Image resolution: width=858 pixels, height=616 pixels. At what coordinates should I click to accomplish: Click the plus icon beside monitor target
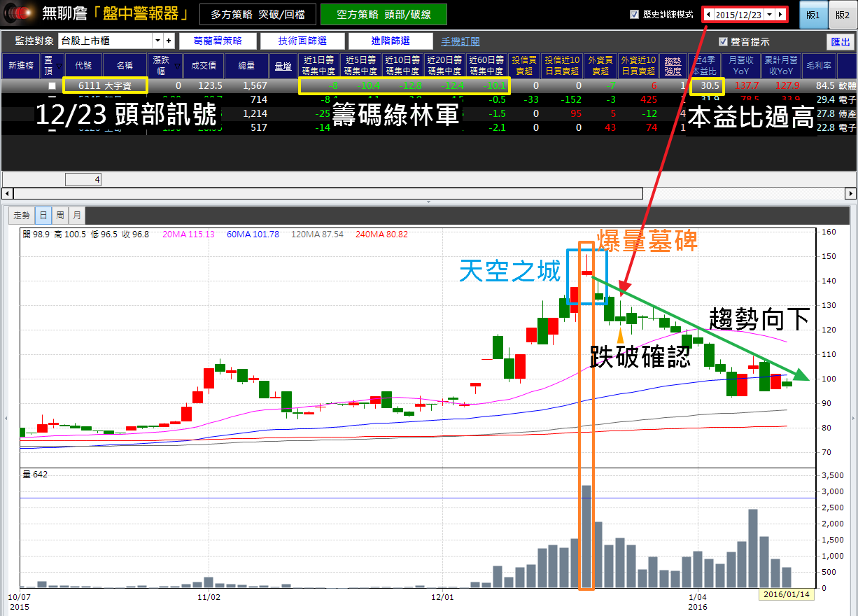[x=168, y=41]
